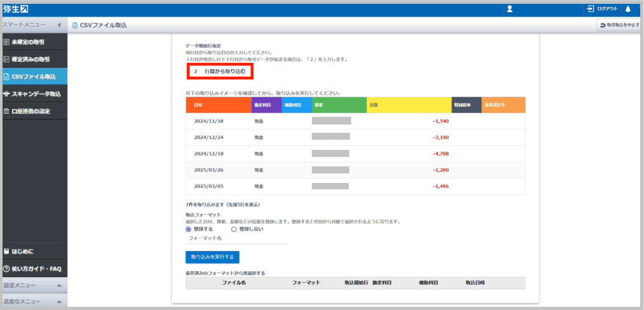Click the dark 軽減税率 column header

466,105
